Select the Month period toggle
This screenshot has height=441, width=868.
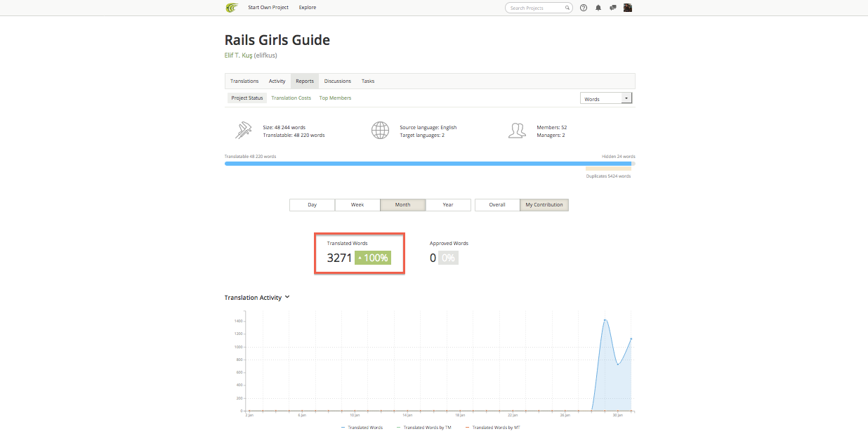coord(402,205)
